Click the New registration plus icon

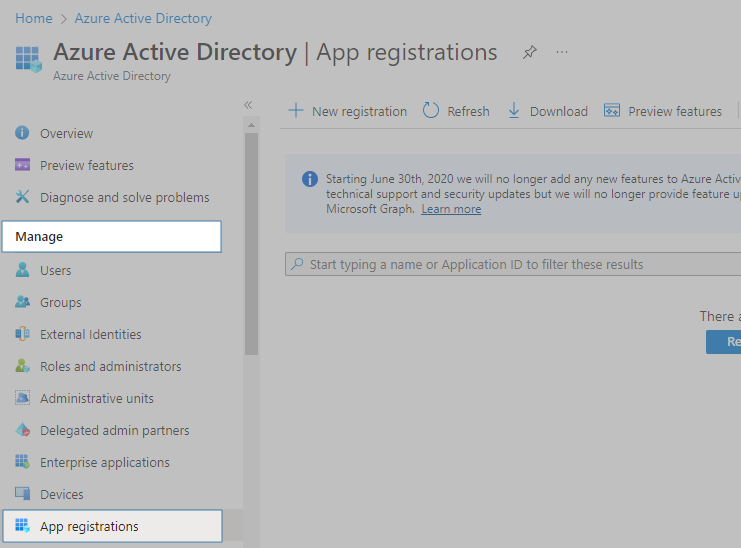click(x=296, y=111)
